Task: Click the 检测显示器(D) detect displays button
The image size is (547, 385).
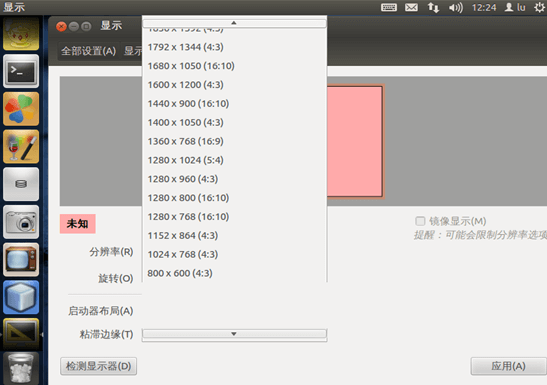Action: pos(98,366)
